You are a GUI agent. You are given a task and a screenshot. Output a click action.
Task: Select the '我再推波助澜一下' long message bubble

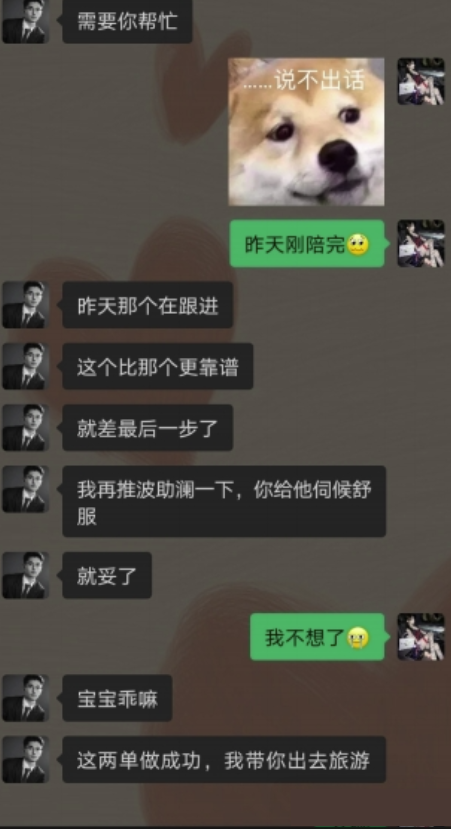(224, 501)
